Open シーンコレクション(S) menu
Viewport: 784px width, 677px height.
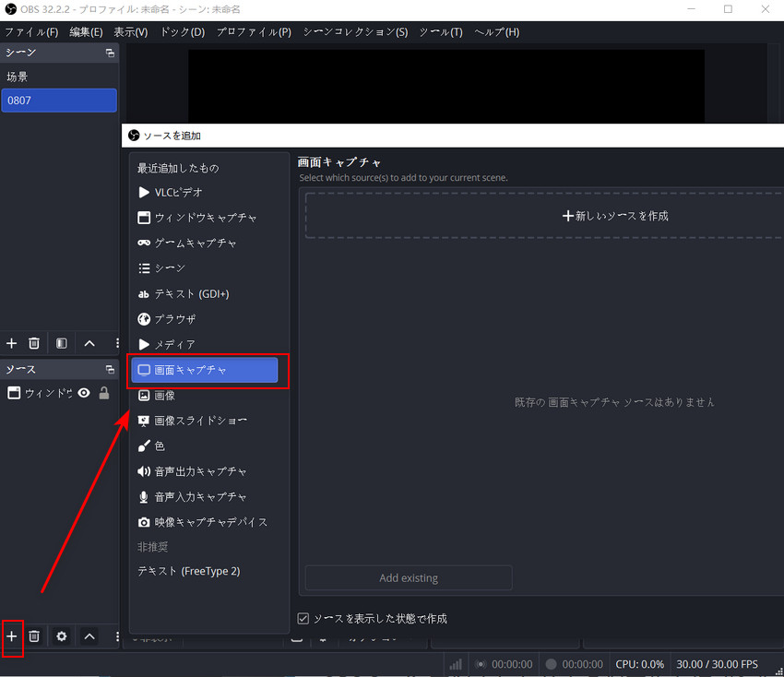coord(355,32)
